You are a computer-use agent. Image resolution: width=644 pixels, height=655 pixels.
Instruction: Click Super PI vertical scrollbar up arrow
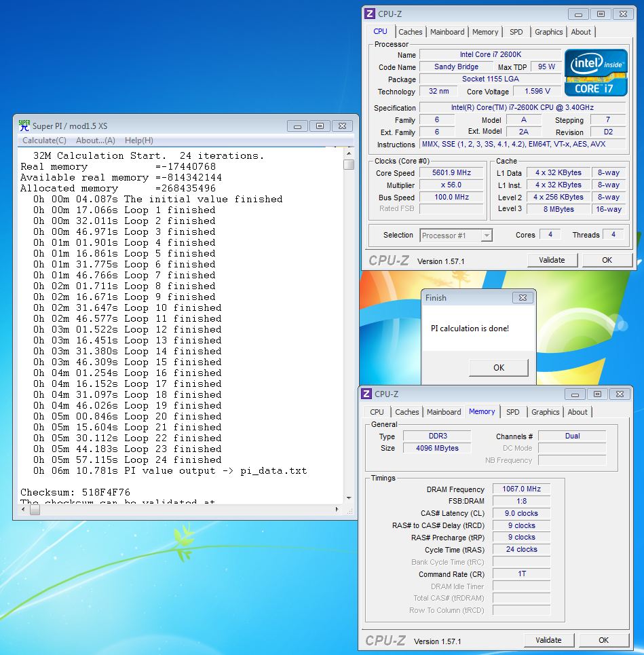click(349, 153)
